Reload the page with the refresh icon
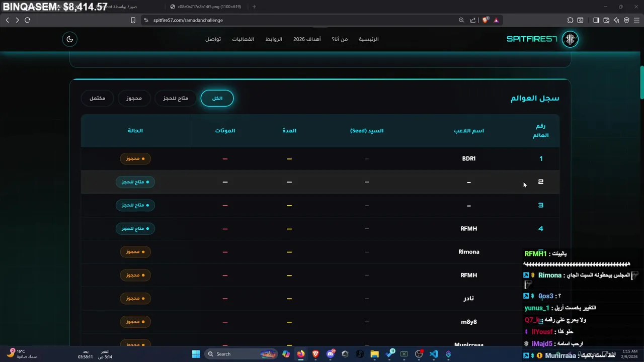 click(27, 20)
